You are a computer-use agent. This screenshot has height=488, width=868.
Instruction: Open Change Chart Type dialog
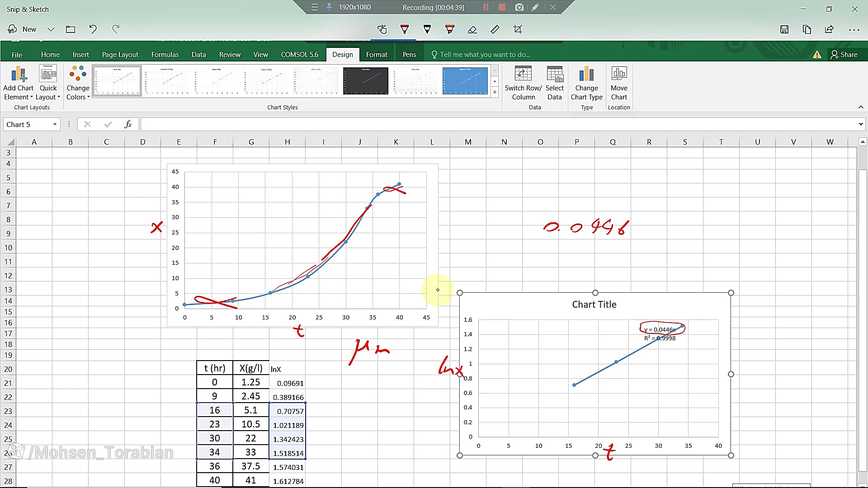586,84
